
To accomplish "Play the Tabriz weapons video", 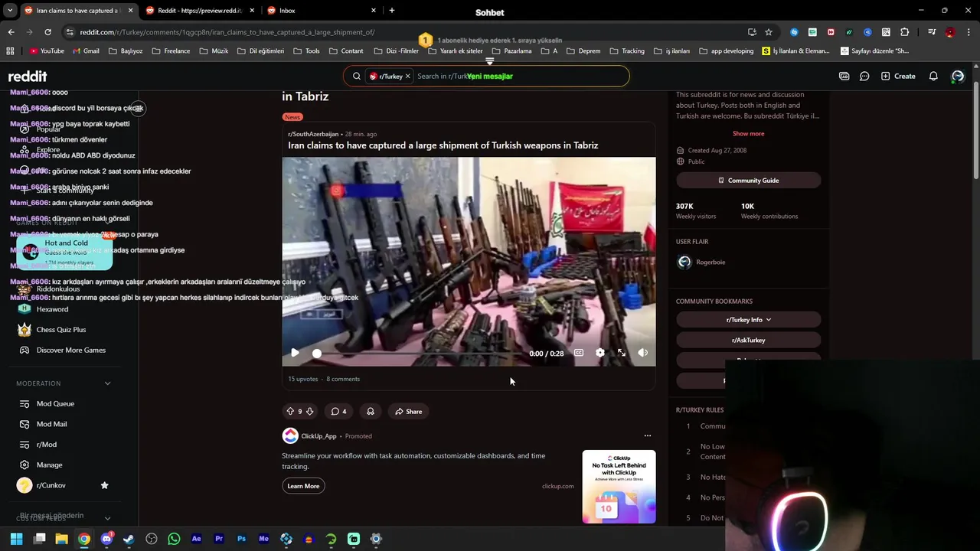I will point(295,353).
